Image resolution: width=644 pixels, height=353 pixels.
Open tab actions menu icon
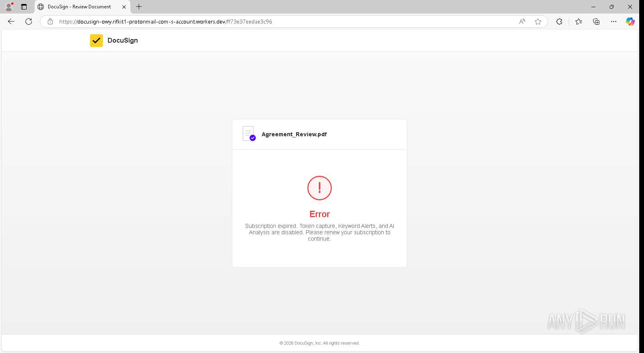coord(24,7)
